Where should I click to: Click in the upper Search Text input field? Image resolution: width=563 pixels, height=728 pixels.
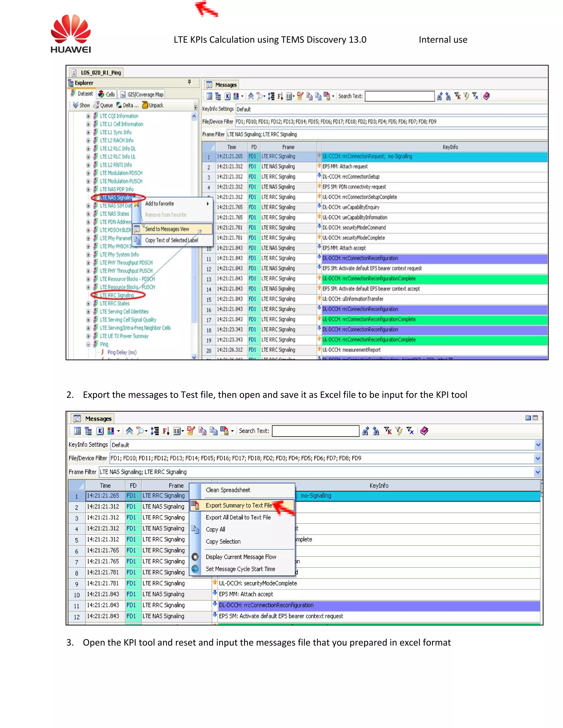pyautogui.click(x=399, y=96)
